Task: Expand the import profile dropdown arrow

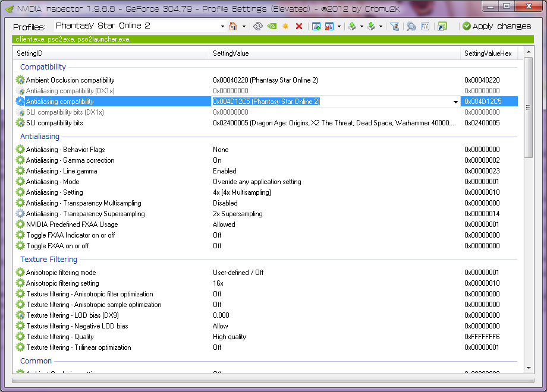Action: [381, 27]
